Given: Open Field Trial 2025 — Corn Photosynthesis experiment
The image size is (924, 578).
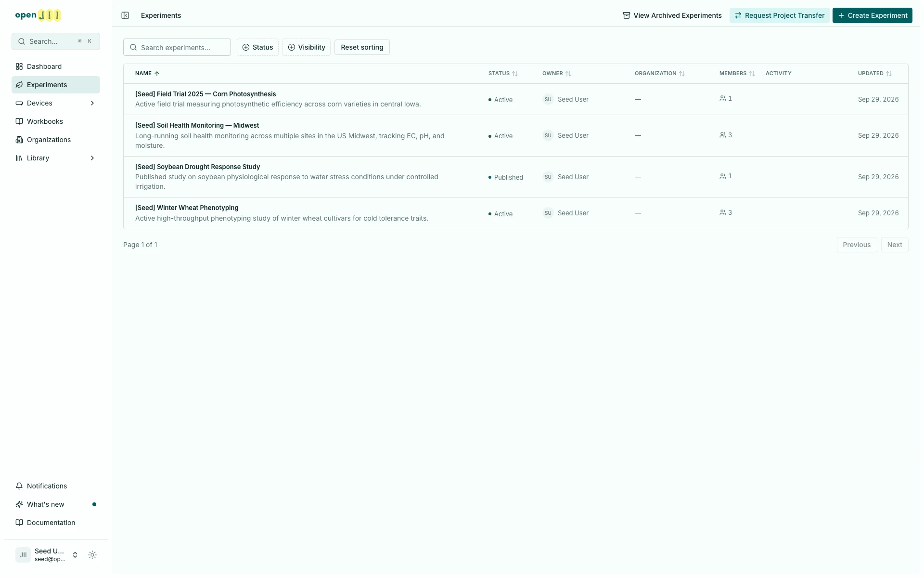Looking at the screenshot, I should coord(205,94).
